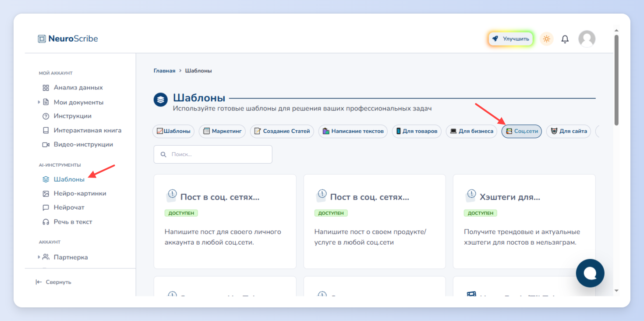
Task: Open Интерактивная книга in the sidebar
Action: click(82, 130)
